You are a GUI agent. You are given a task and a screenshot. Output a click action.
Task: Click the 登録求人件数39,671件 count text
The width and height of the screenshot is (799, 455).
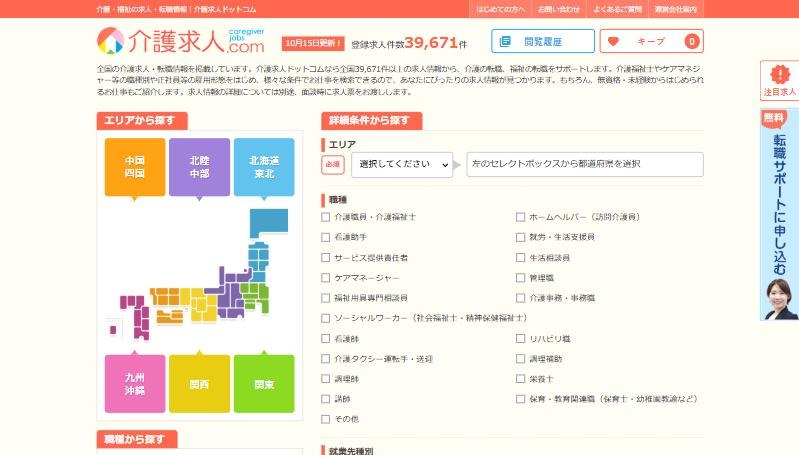pyautogui.click(x=409, y=43)
